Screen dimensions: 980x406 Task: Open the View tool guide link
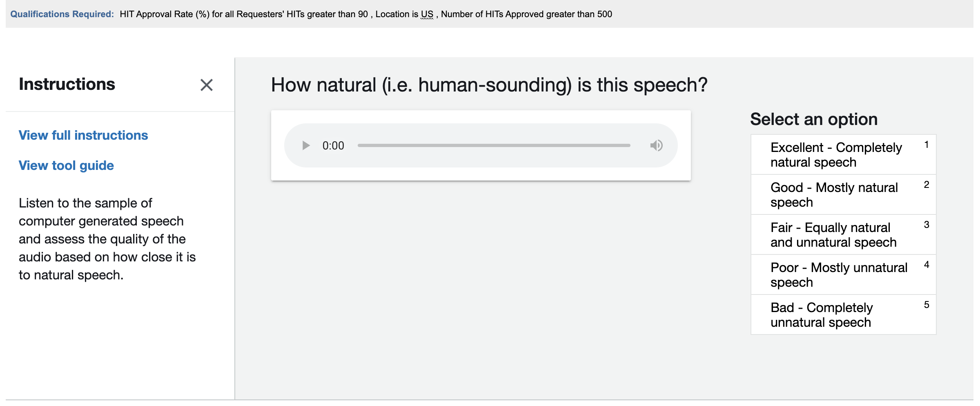[x=66, y=165]
